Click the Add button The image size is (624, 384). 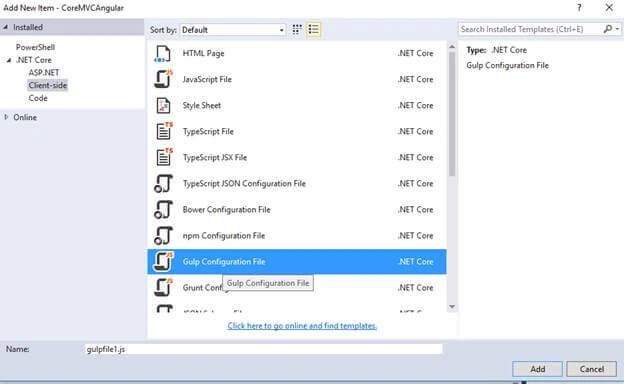pos(537,369)
